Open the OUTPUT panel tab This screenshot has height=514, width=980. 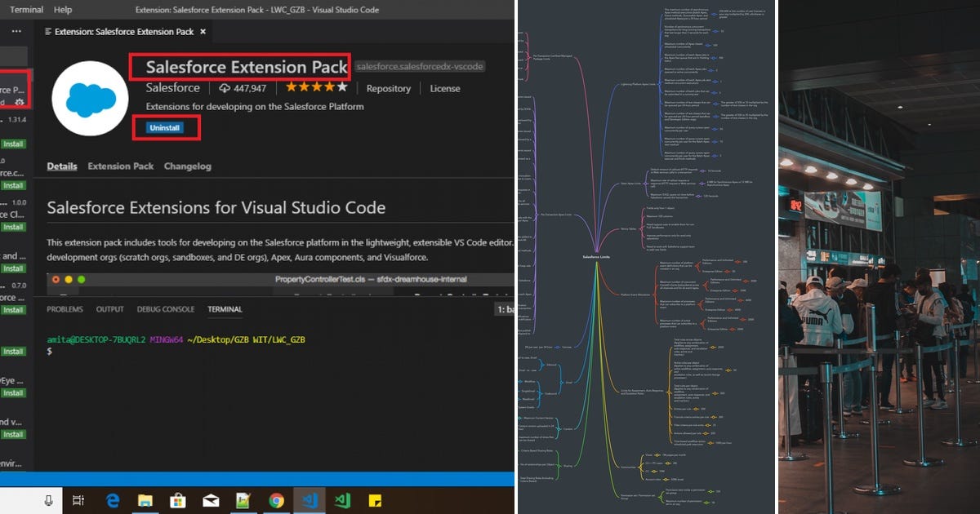point(110,309)
